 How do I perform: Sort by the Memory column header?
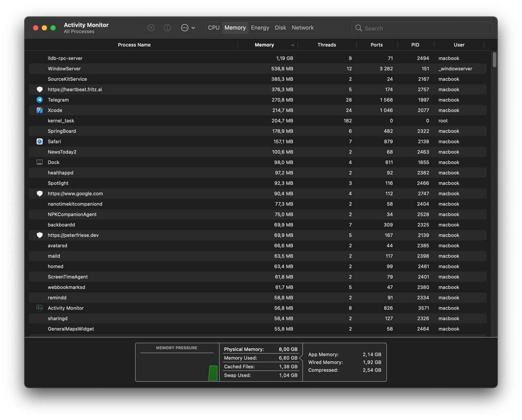[x=264, y=45]
